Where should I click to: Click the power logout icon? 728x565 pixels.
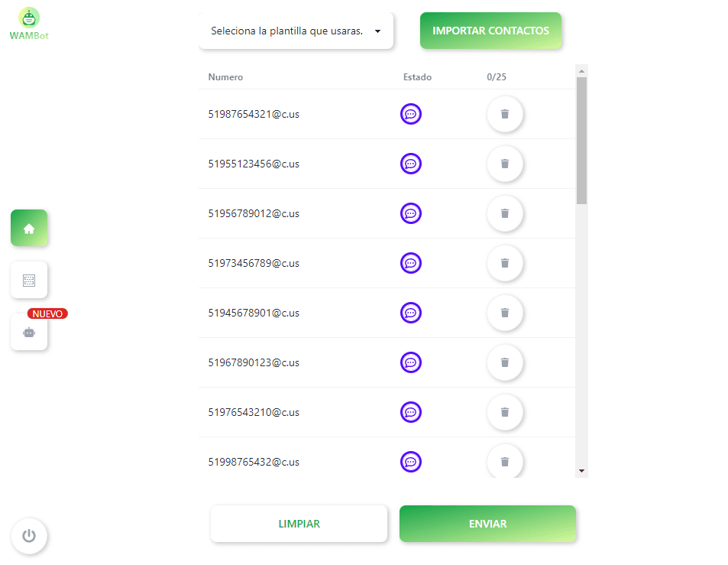click(x=29, y=536)
